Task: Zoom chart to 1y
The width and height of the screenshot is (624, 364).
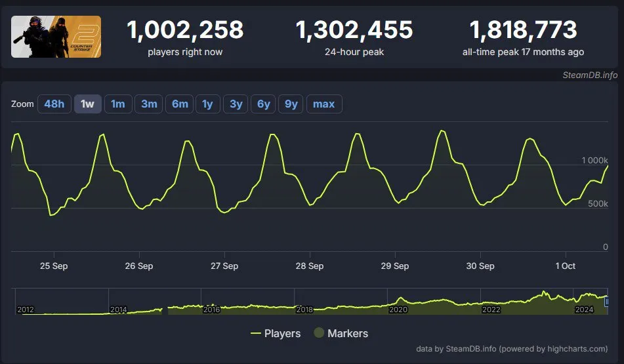Action: pos(208,104)
